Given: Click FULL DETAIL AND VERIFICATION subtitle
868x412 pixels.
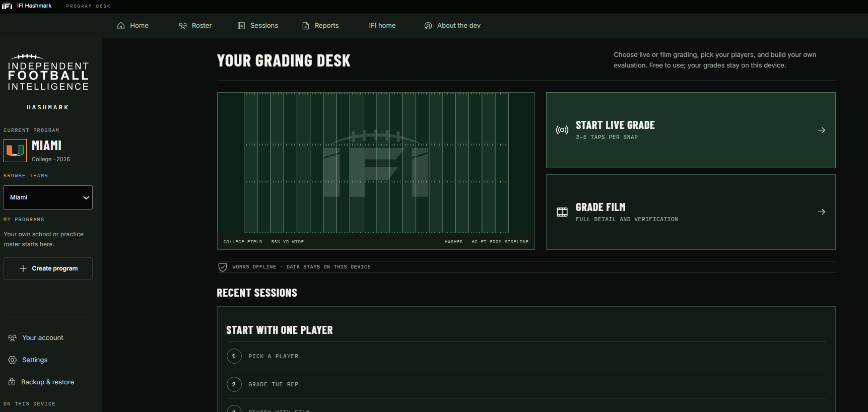Looking at the screenshot, I should pyautogui.click(x=627, y=220).
